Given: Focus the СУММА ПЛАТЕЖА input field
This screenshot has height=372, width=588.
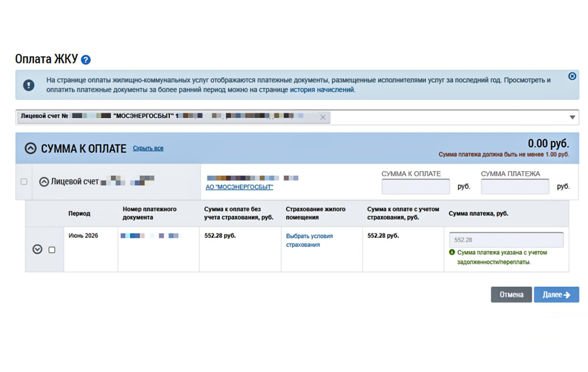Looking at the screenshot, I should 515,186.
